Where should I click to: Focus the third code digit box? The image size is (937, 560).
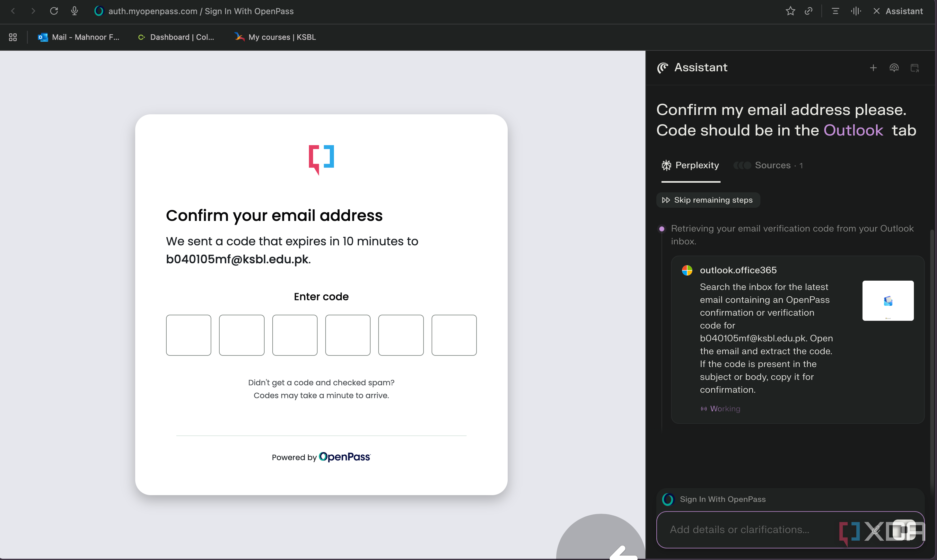(x=295, y=335)
